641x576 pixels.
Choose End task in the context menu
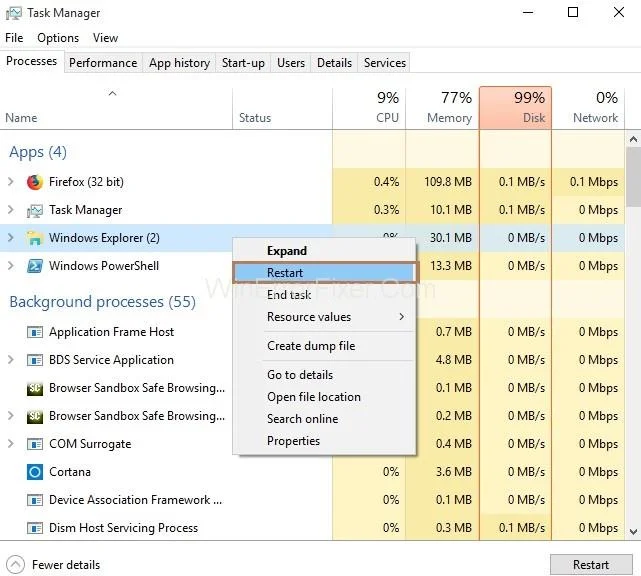point(325,295)
